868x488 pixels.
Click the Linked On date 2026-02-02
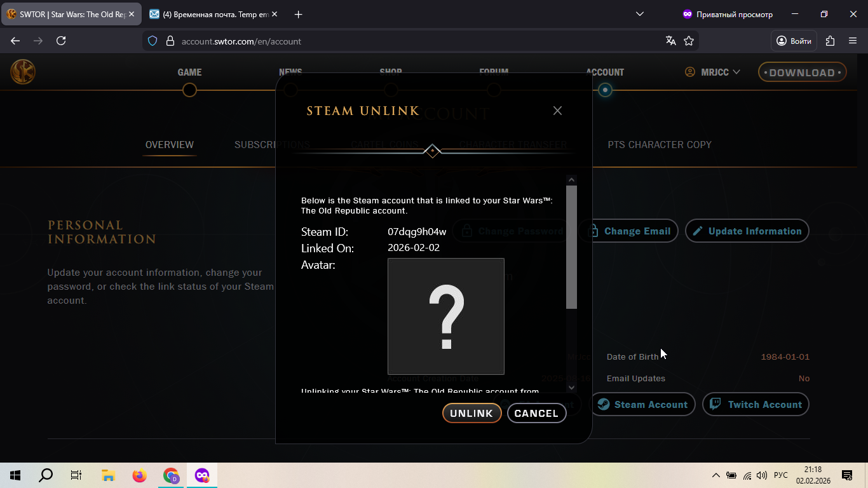click(x=414, y=248)
